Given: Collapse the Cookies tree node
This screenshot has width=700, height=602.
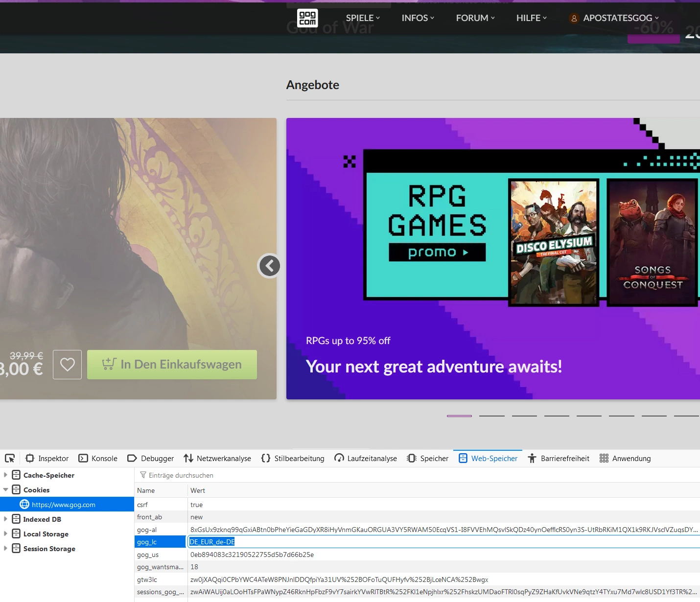Looking at the screenshot, I should (5, 489).
